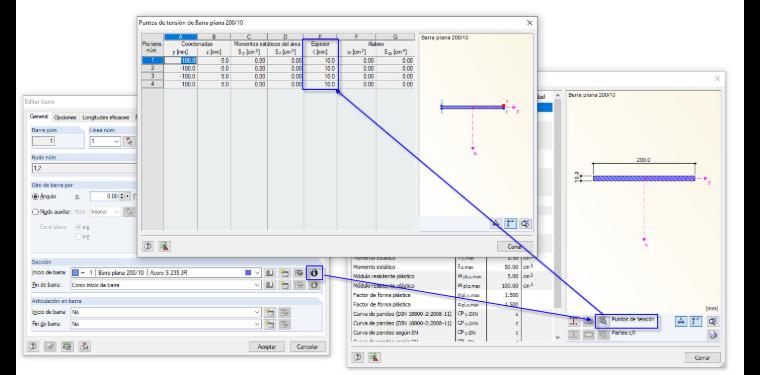Export icon in section info dialog footer
This screenshot has height=375, width=760.
pyautogui.click(x=374, y=357)
